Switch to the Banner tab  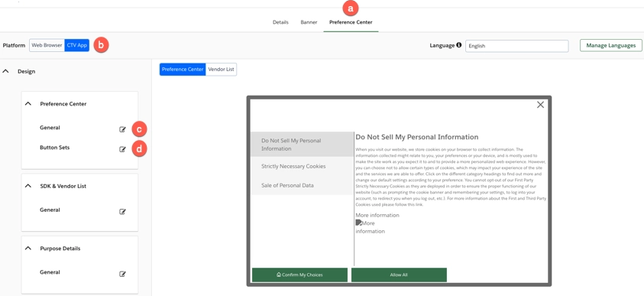(x=309, y=22)
